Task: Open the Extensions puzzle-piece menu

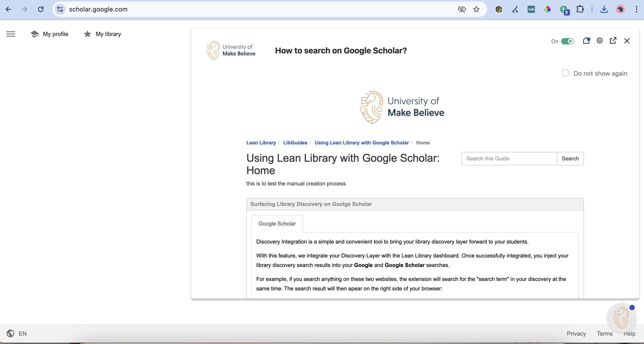Action: click(x=580, y=9)
